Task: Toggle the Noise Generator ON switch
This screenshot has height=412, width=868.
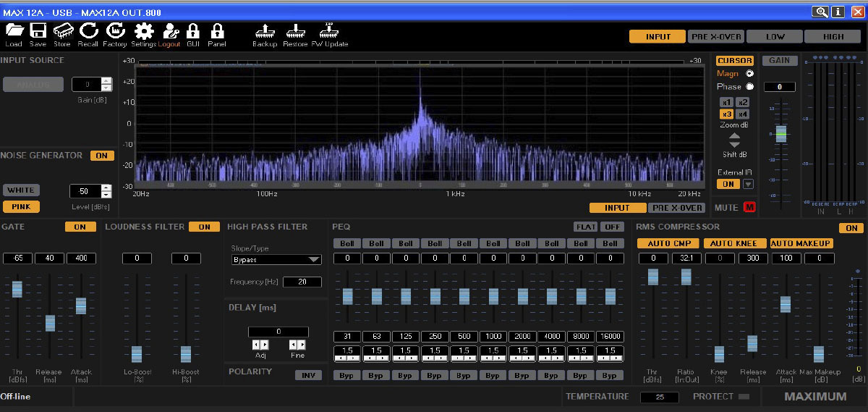Action: [102, 156]
